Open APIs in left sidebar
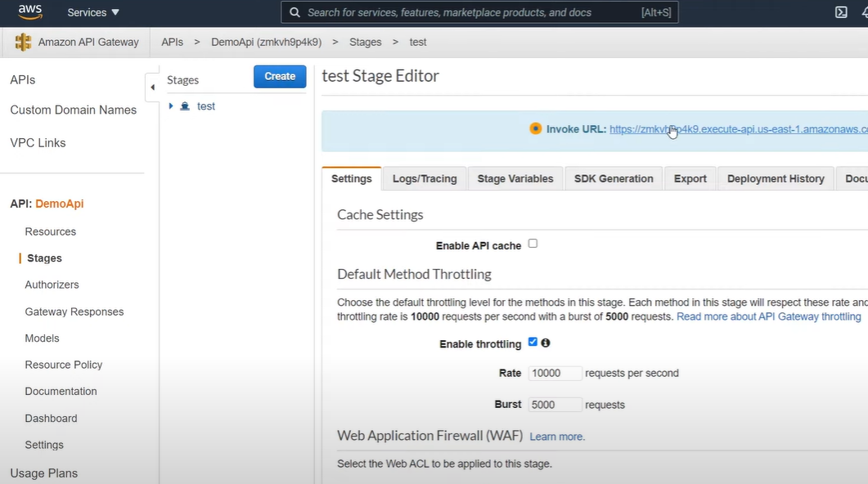 tap(23, 79)
